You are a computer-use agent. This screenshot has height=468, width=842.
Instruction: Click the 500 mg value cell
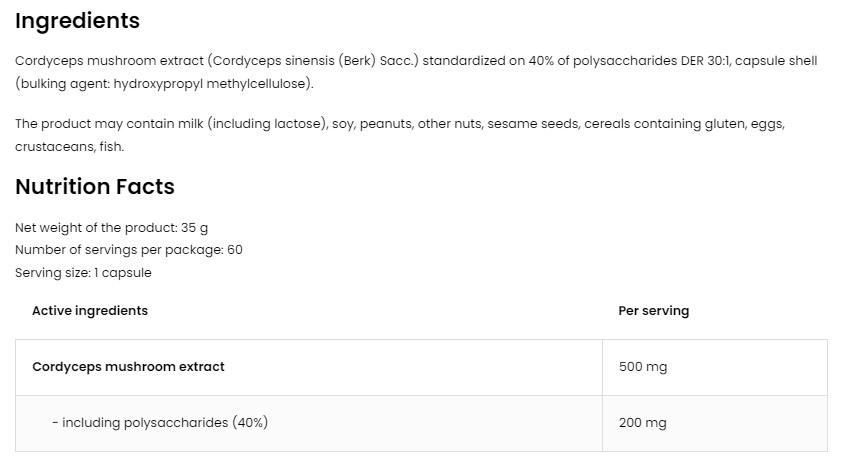(x=715, y=367)
